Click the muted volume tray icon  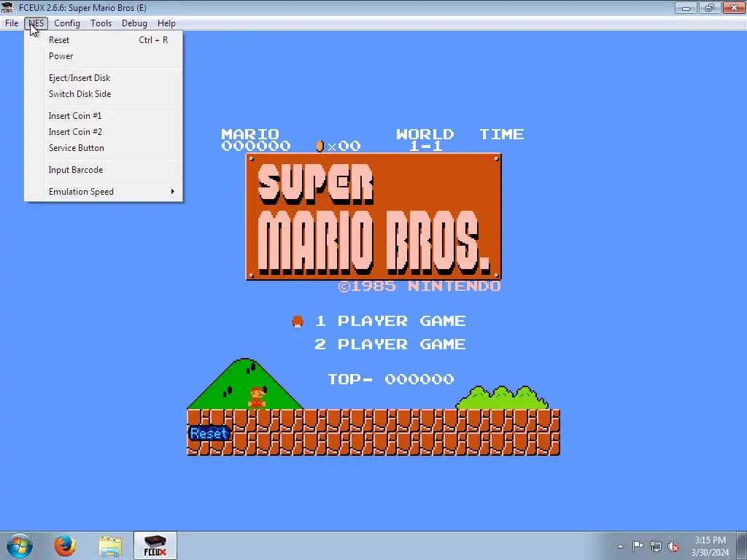(673, 547)
